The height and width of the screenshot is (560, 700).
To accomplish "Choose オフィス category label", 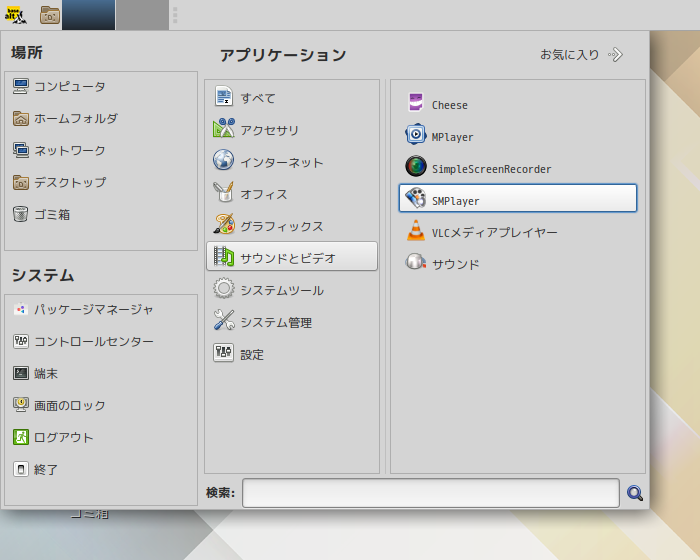I will (264, 194).
